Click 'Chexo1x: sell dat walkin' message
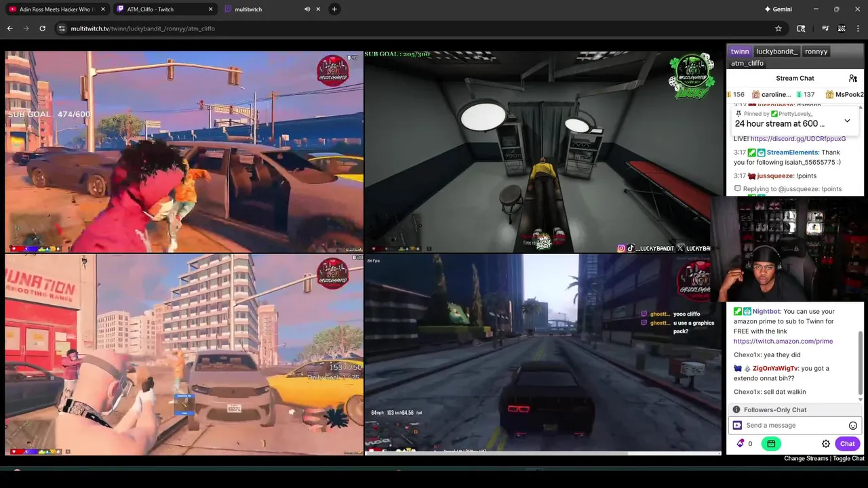This screenshot has height=488, width=868. [x=770, y=392]
